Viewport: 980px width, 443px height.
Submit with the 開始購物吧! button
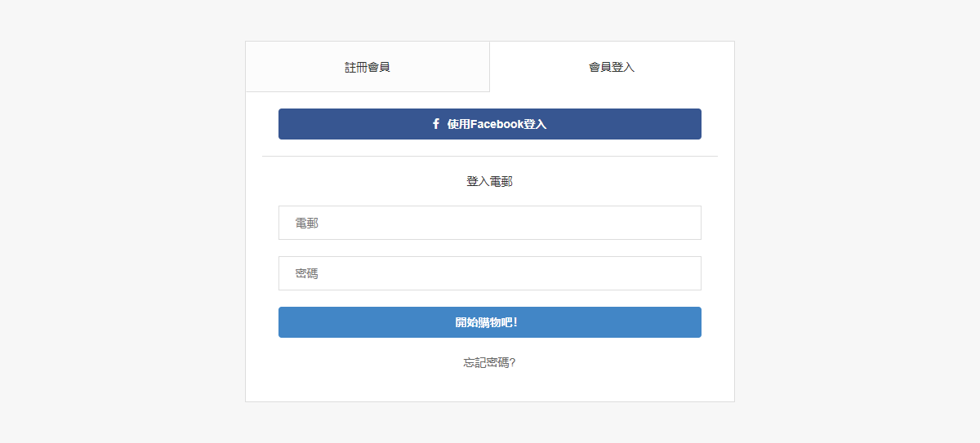pyautogui.click(x=490, y=322)
